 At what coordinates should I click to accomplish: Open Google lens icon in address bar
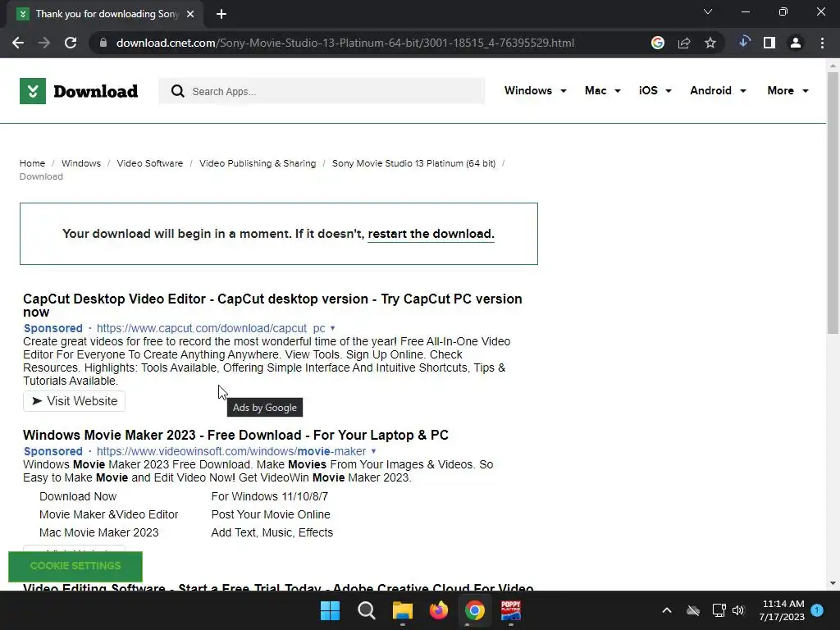point(658,43)
